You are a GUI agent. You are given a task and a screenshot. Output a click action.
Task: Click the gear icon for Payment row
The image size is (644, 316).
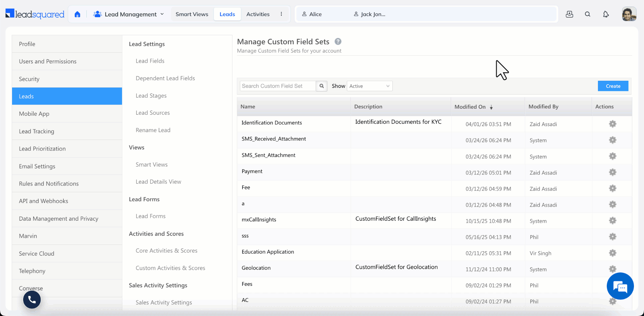(x=612, y=172)
